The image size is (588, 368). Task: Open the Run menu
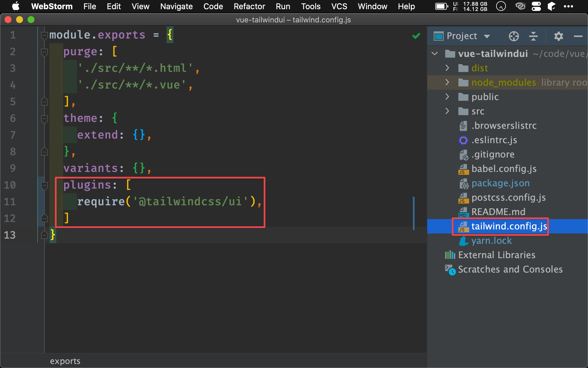(283, 6)
